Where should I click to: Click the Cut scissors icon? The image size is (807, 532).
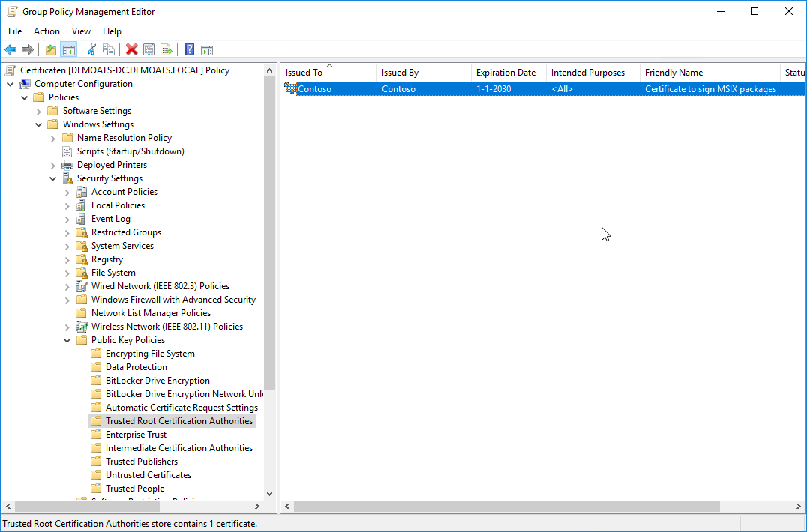tap(91, 50)
